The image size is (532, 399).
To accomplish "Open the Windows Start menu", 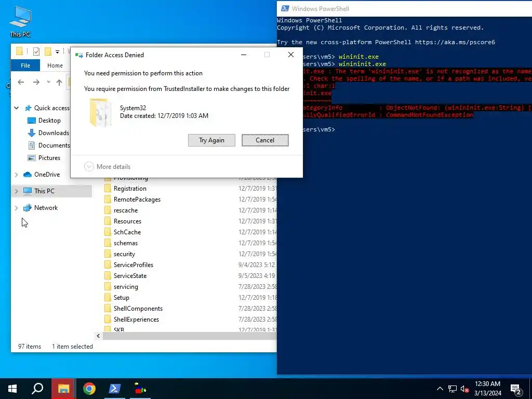I will [x=12, y=389].
